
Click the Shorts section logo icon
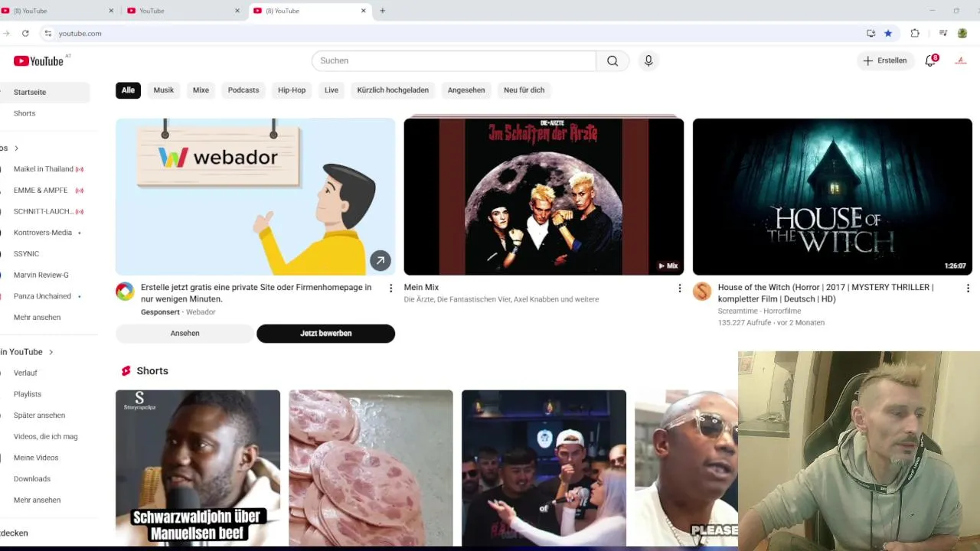click(x=126, y=371)
